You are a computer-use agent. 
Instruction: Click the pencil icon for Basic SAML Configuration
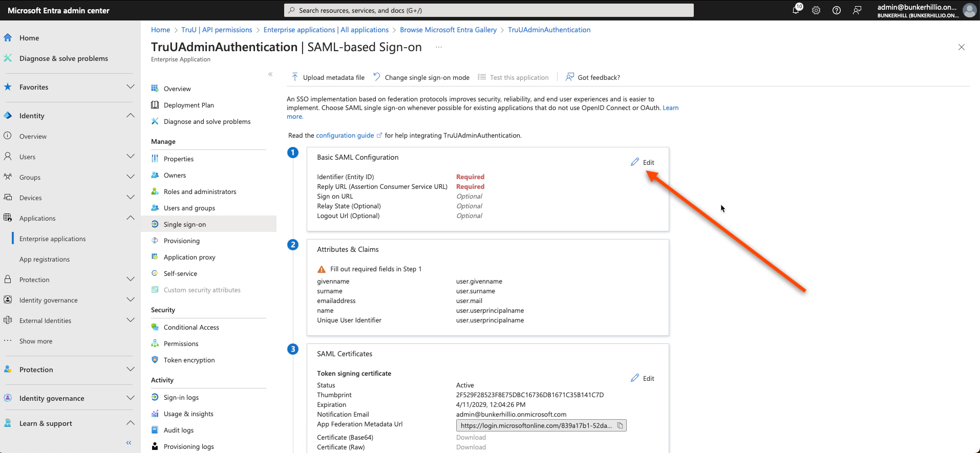(x=635, y=162)
